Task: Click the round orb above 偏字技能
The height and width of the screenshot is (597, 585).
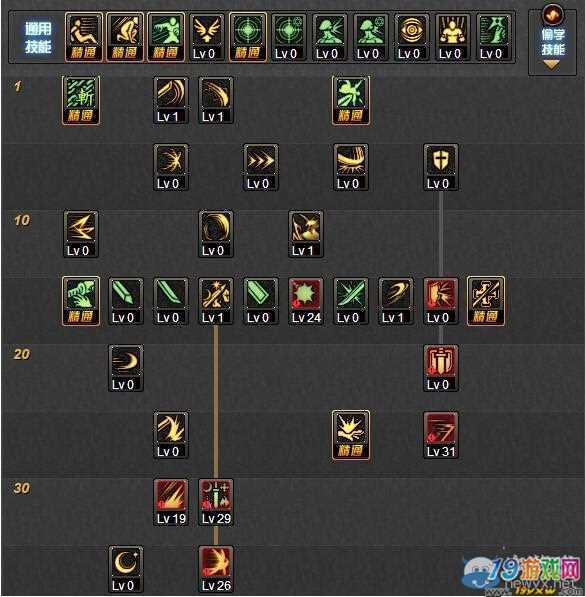Action: [x=552, y=15]
